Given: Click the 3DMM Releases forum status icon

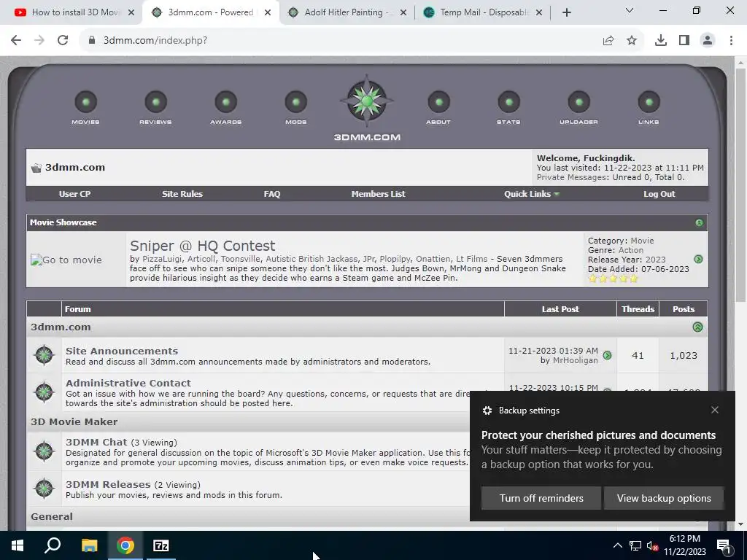Looking at the screenshot, I should click(x=44, y=489).
